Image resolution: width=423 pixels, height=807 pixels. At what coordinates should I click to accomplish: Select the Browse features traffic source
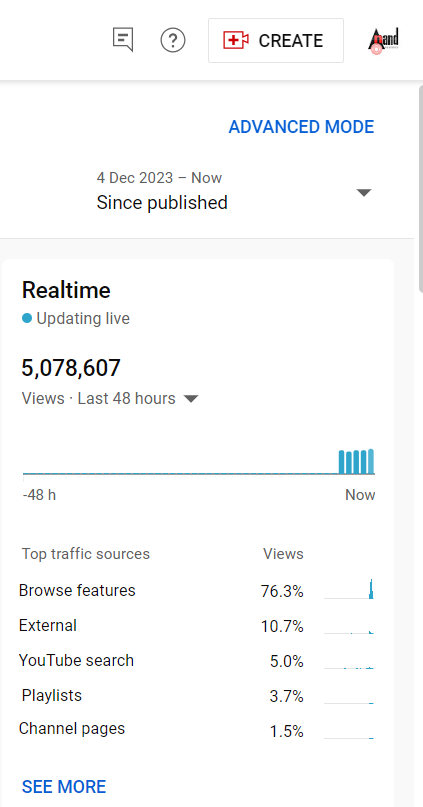pos(77,590)
